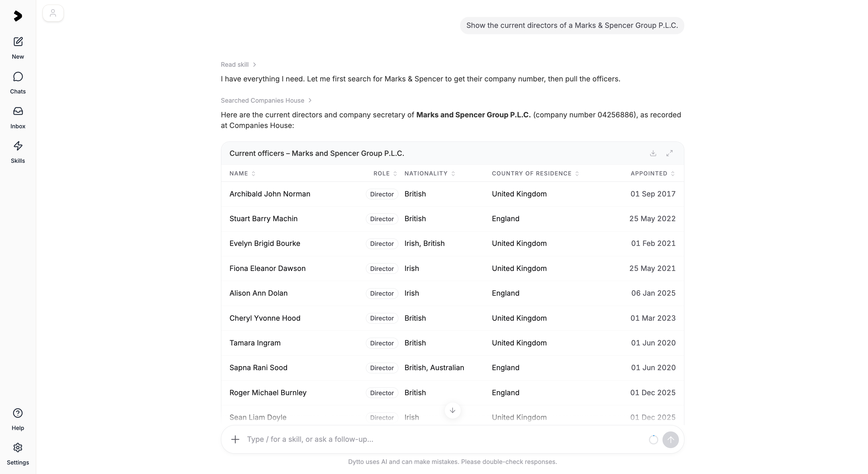Sort table by Nationality column

[430, 173]
